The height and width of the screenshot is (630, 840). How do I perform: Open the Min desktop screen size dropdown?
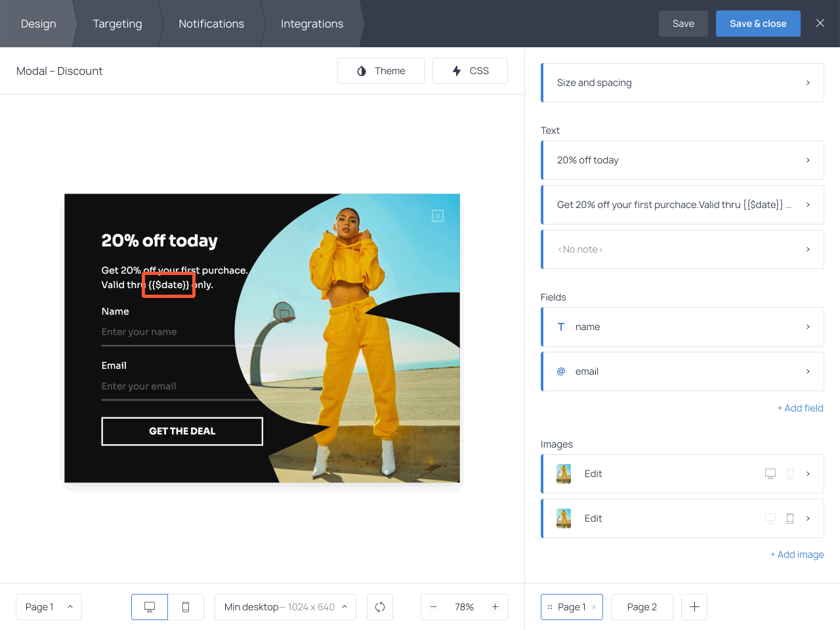coord(285,607)
